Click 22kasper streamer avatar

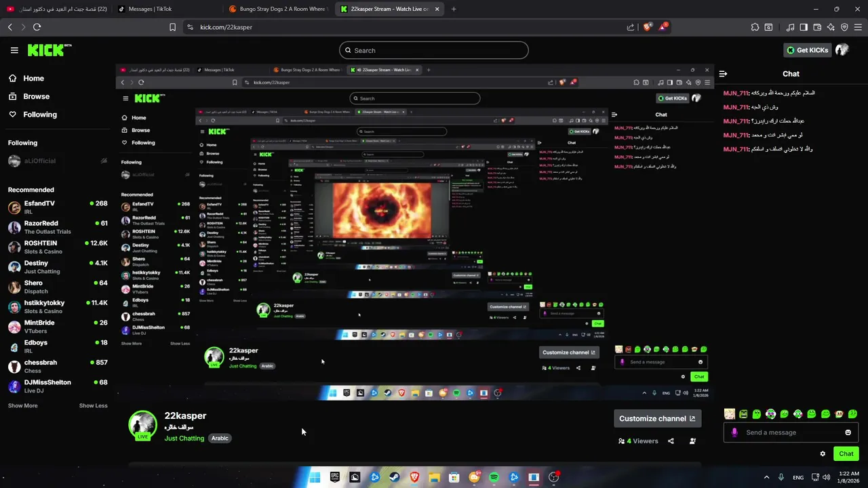pyautogui.click(x=142, y=425)
